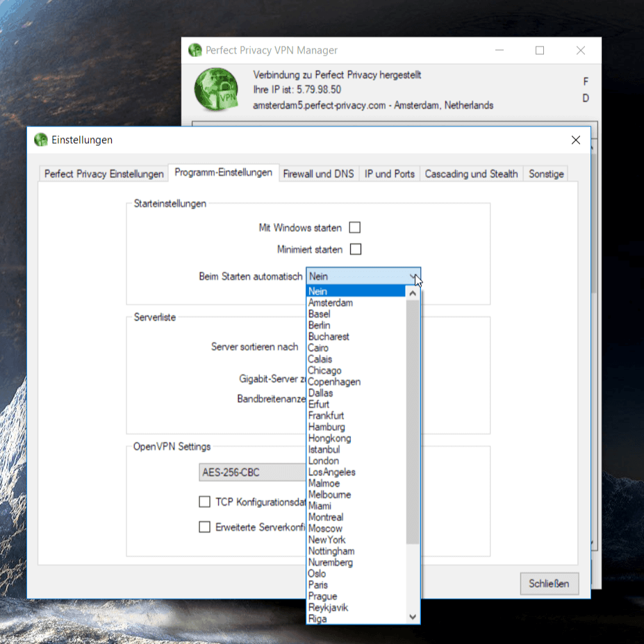This screenshot has height=644, width=644.
Task: Select Copenhagen in the dropdown
Action: coord(356,381)
